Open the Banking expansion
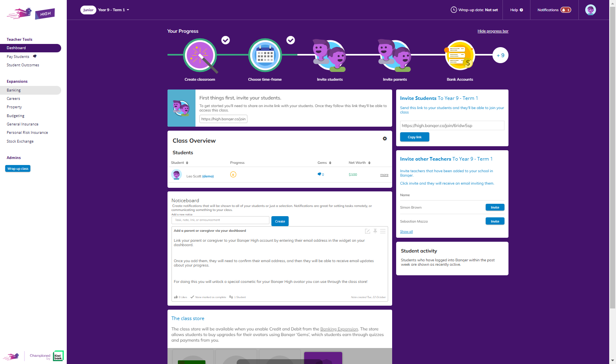 (30, 90)
